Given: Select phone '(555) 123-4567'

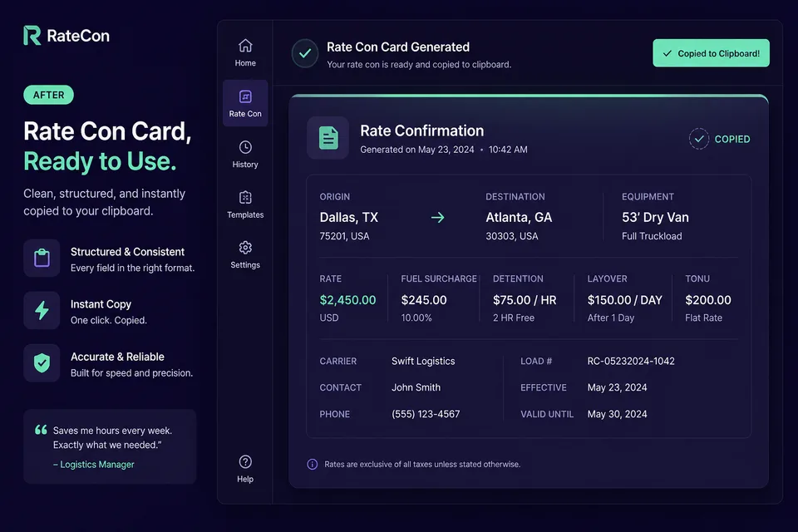Looking at the screenshot, I should (426, 414).
